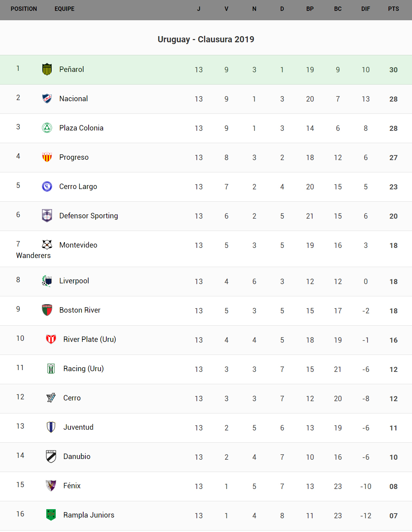Click the Cerro Largo round blue badge
The image size is (412, 532).
coord(47,186)
